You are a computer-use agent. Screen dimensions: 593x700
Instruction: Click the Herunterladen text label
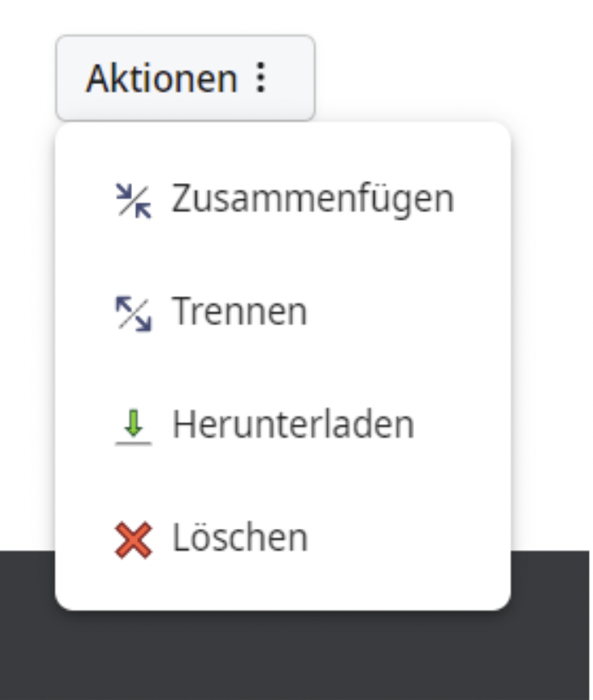point(293,425)
